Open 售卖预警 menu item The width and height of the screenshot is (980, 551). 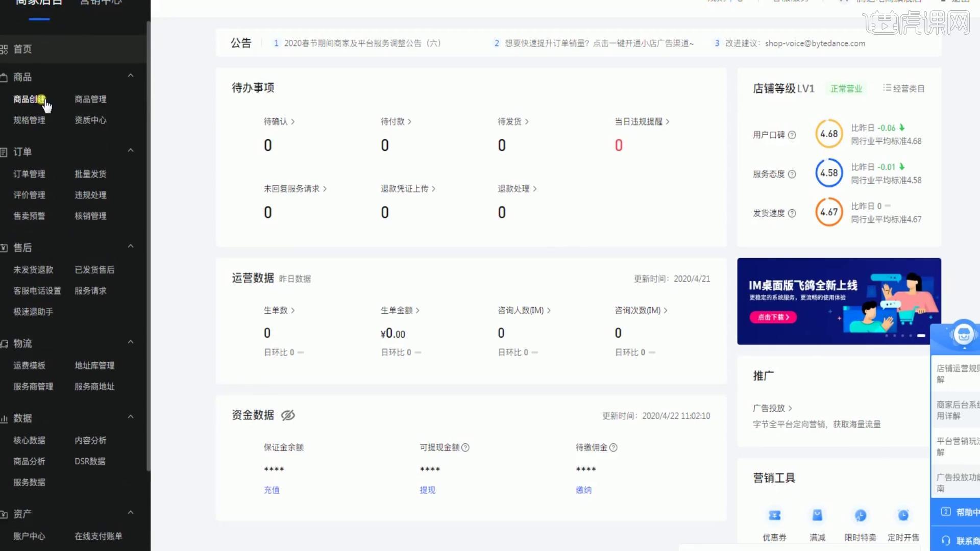29,216
